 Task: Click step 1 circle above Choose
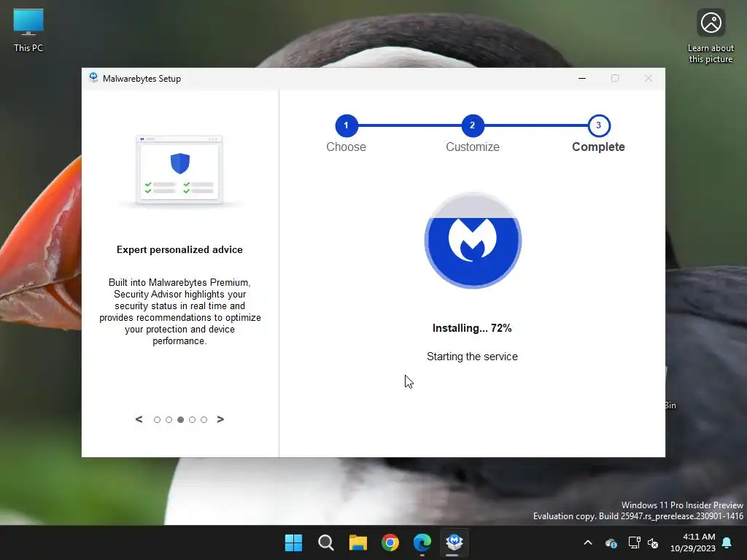347,125
